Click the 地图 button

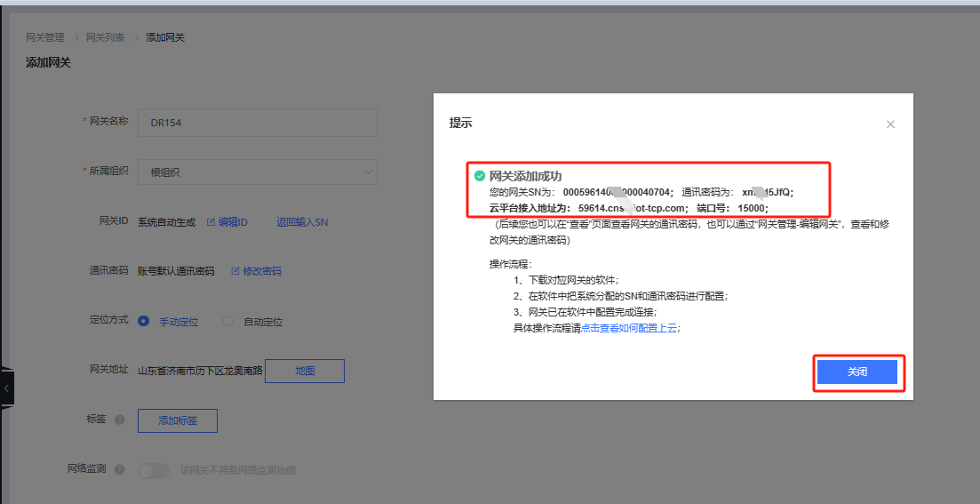pos(304,371)
